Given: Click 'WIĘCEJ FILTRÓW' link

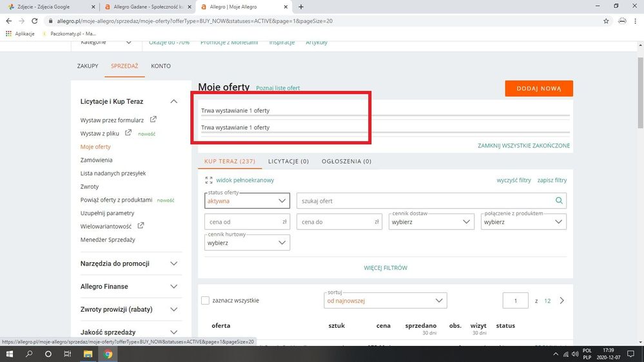Looking at the screenshot, I should (x=385, y=268).
